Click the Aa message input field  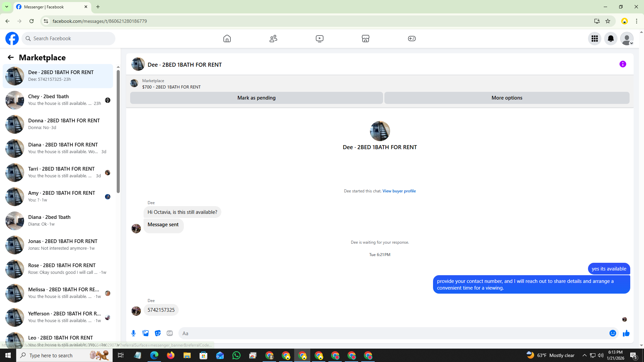(x=392, y=333)
